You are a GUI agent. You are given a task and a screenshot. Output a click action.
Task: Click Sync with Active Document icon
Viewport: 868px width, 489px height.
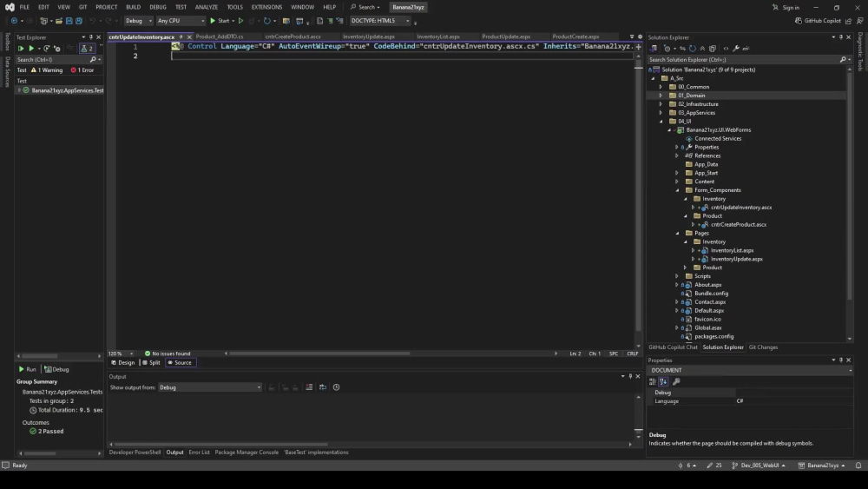[x=682, y=48]
